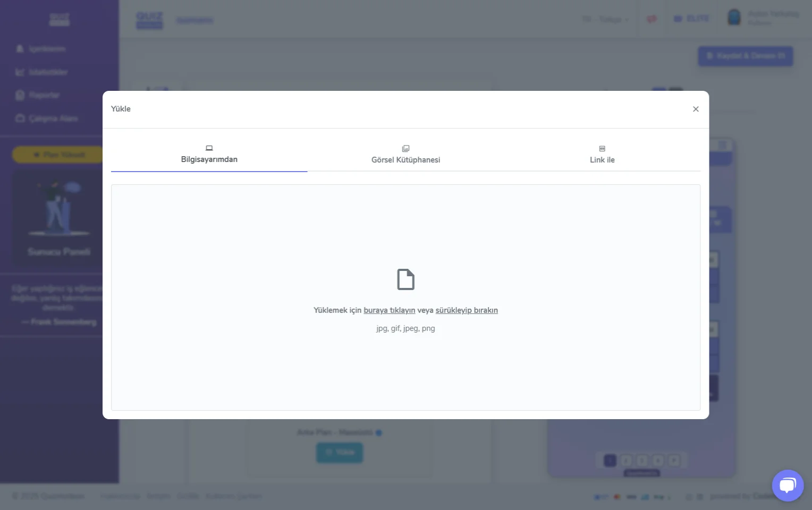
Task: Click the "buraya tıklayın" upload link
Action: (389, 310)
